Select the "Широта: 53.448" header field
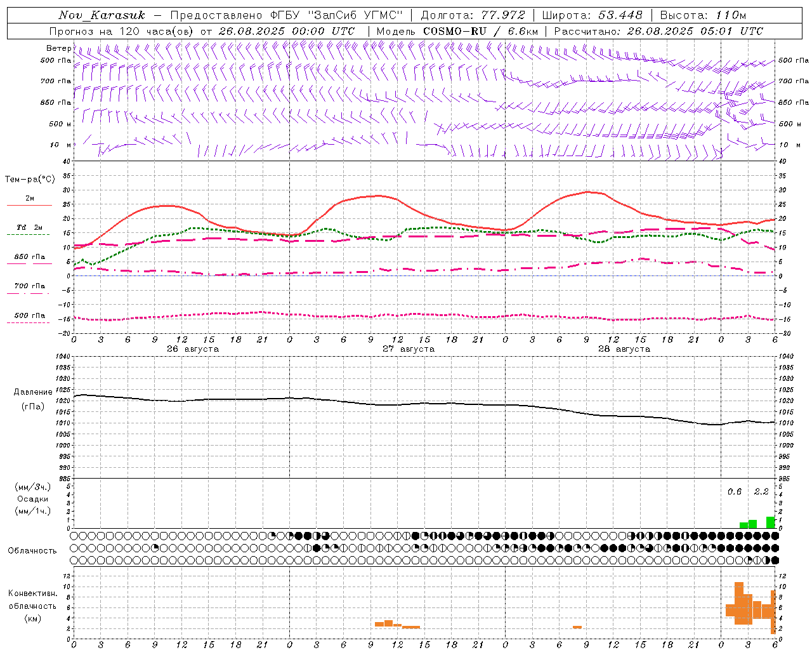812x650 pixels. 592,15
